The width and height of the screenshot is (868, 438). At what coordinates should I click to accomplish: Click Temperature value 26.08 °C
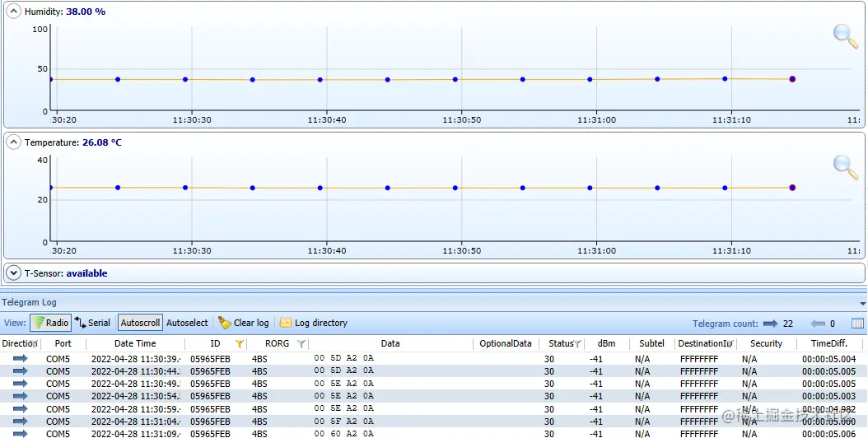pos(102,142)
